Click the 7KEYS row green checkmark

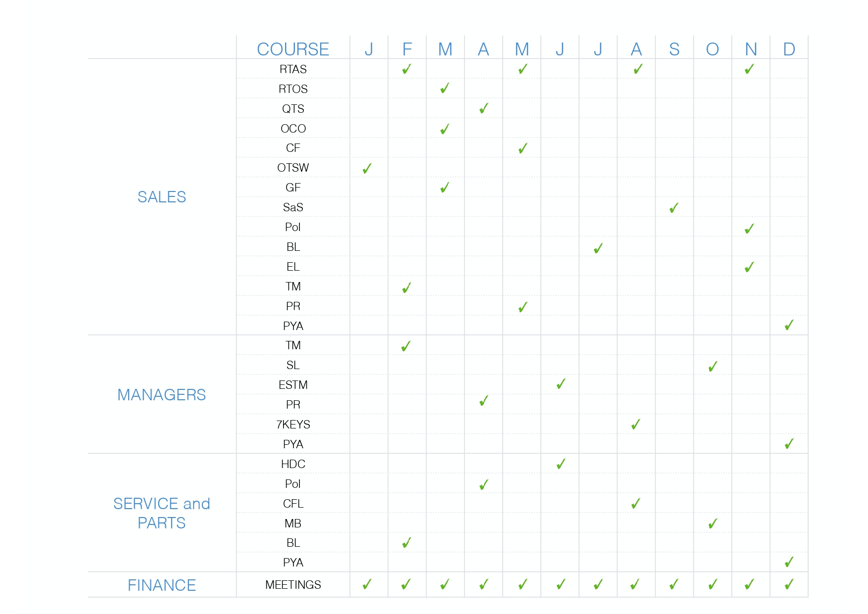pos(636,425)
